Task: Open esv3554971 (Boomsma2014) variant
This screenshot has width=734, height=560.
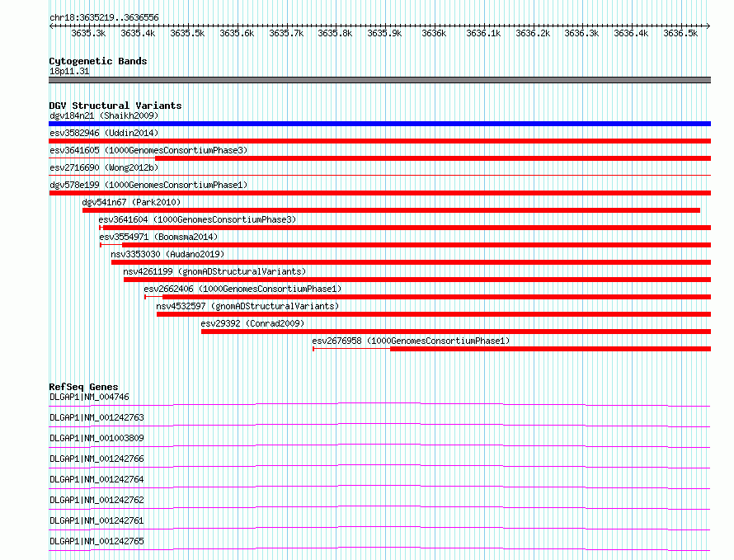Action: 158,237
